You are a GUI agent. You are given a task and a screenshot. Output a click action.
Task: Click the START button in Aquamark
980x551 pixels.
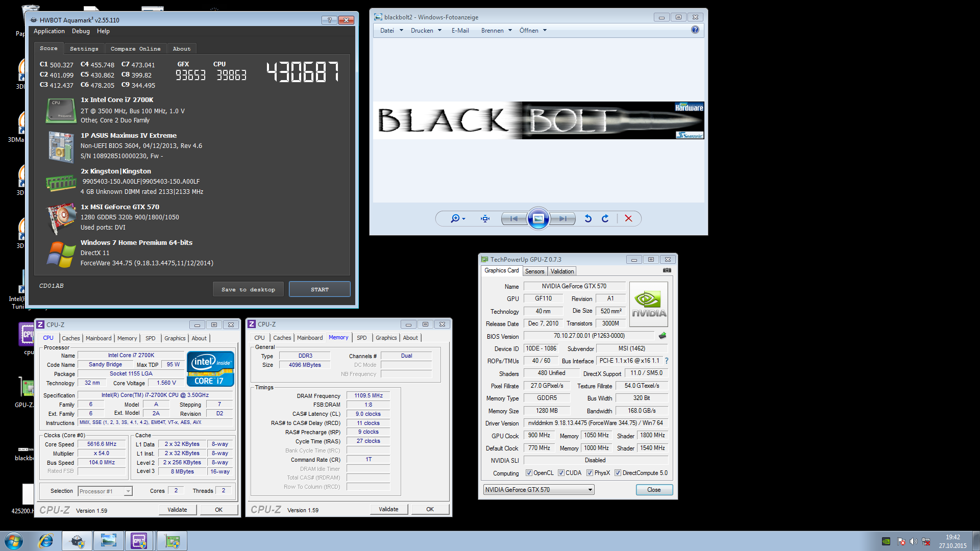[x=320, y=289]
